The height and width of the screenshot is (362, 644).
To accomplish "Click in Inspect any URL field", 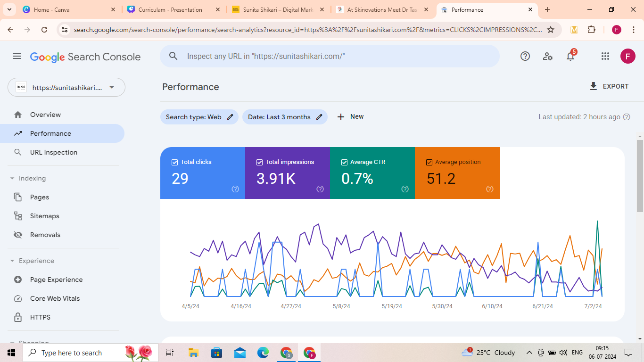I will [x=330, y=56].
